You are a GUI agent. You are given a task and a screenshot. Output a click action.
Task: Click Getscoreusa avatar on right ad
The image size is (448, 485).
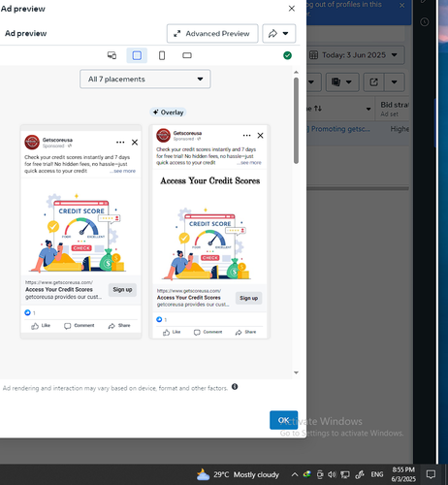click(163, 135)
